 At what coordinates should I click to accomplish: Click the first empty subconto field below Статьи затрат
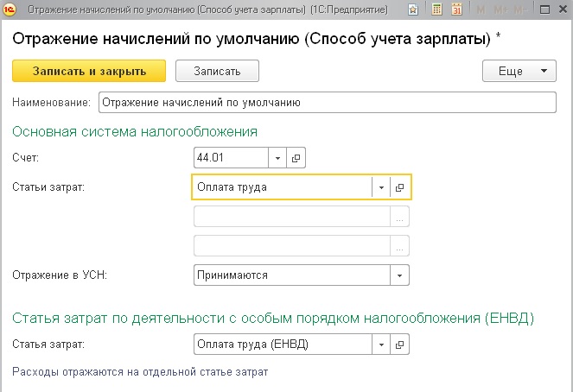[x=291, y=217]
